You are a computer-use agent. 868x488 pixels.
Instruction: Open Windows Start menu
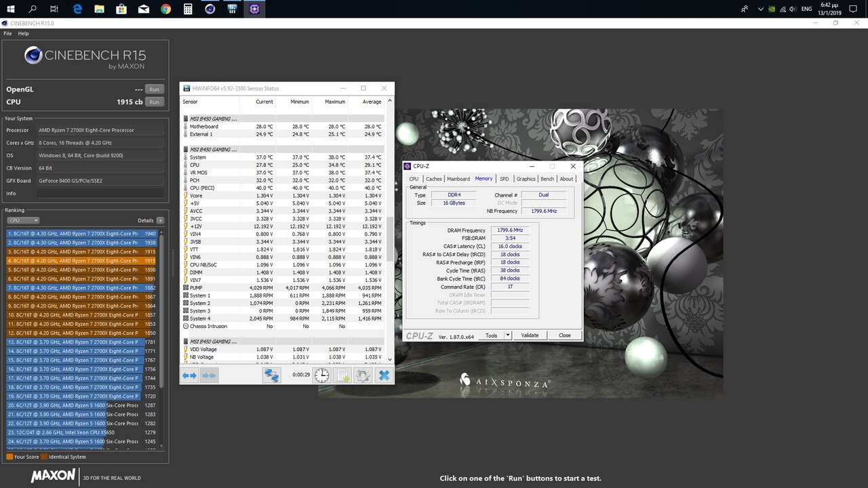pos(11,9)
